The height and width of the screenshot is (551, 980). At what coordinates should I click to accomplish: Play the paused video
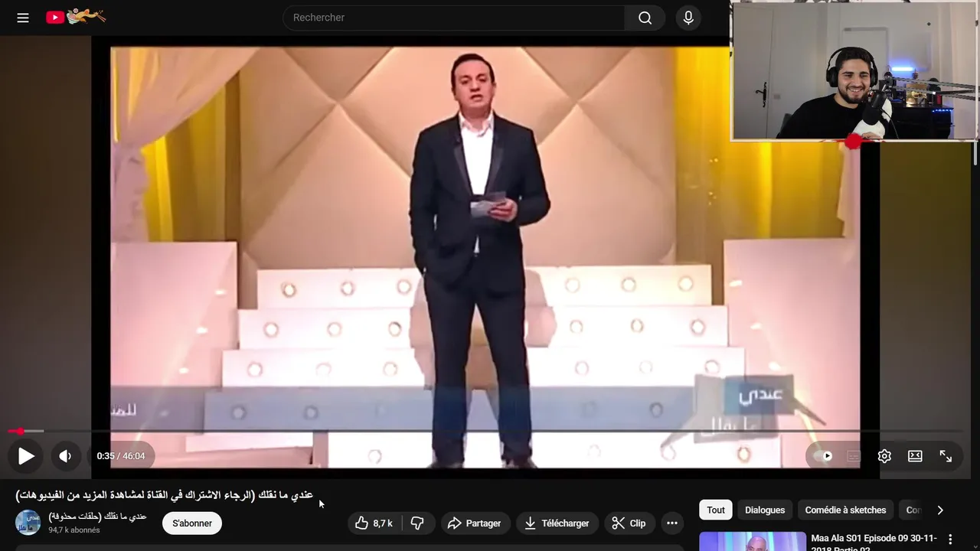click(x=26, y=456)
